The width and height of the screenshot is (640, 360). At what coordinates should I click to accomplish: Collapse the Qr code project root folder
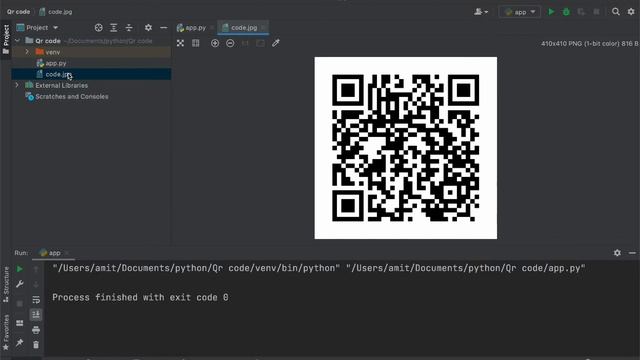point(17,41)
